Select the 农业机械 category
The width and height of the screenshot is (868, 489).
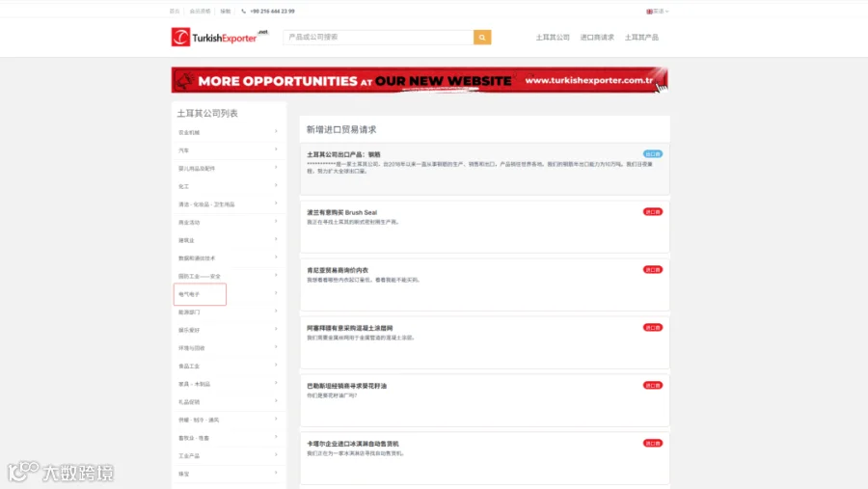pyautogui.click(x=189, y=132)
